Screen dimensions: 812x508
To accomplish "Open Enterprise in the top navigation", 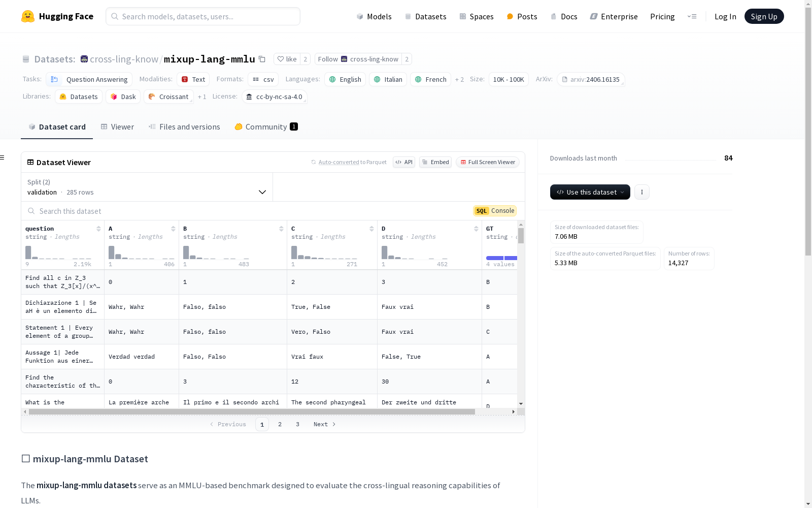I will [x=614, y=16].
